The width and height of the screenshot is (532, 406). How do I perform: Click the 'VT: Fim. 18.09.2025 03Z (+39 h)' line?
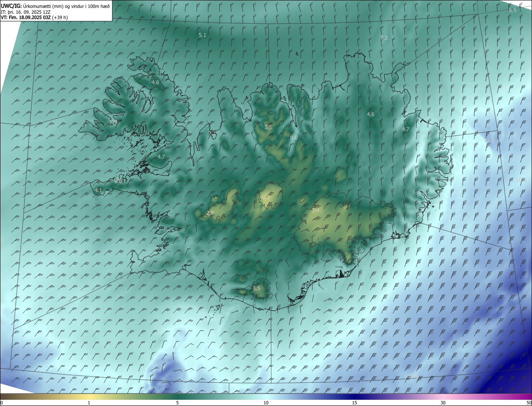[x=34, y=17]
